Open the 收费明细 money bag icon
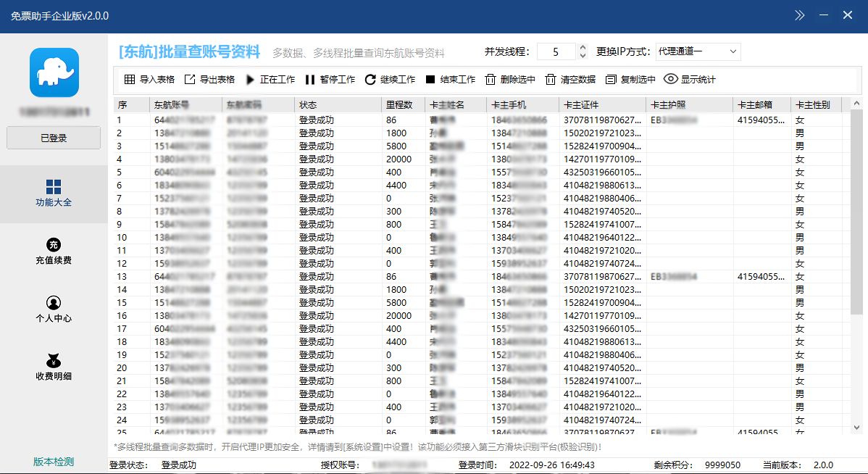The image size is (868, 474). click(x=54, y=360)
